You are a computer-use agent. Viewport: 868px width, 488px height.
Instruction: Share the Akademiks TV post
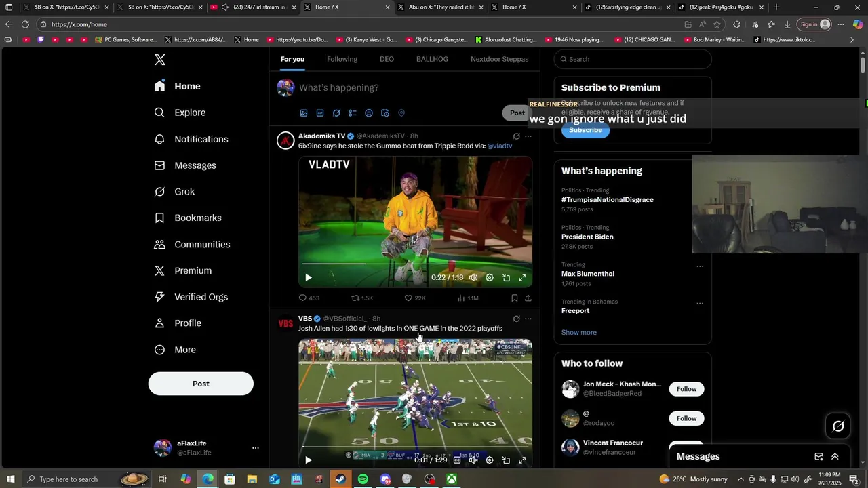point(528,298)
